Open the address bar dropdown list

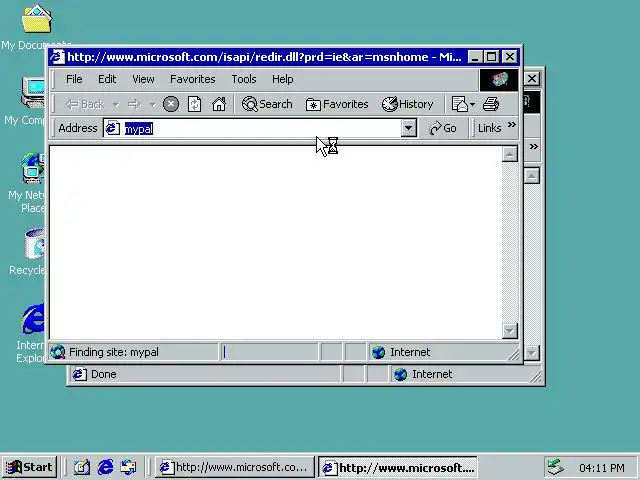click(x=408, y=128)
